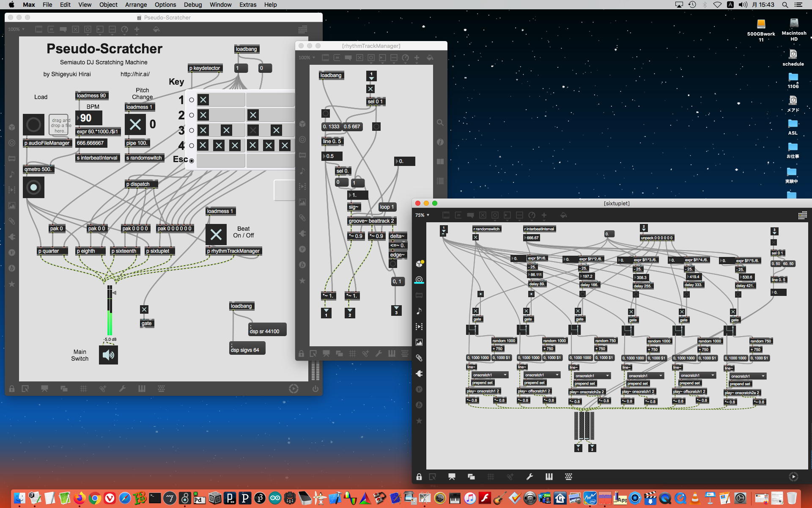
Task: Adjust the main gain slider at -5.0 dB
Action: click(110, 311)
